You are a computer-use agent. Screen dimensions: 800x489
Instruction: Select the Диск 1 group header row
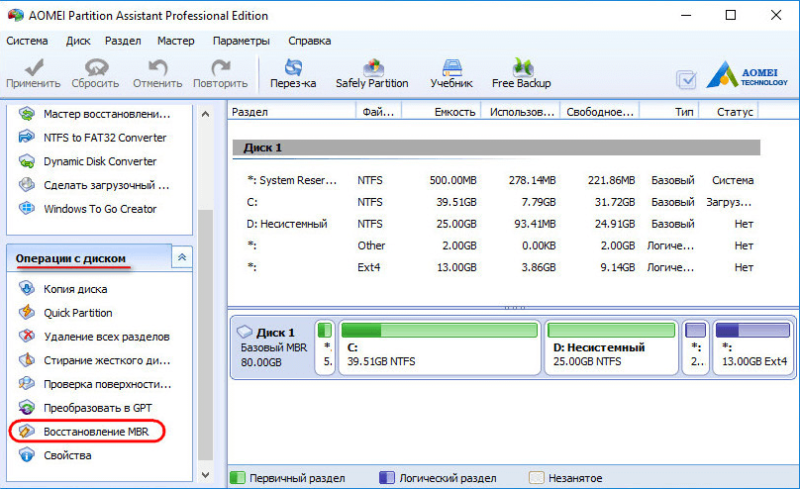pos(496,148)
